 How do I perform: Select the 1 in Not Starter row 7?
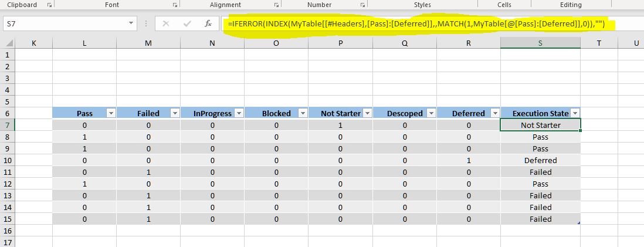(341, 125)
